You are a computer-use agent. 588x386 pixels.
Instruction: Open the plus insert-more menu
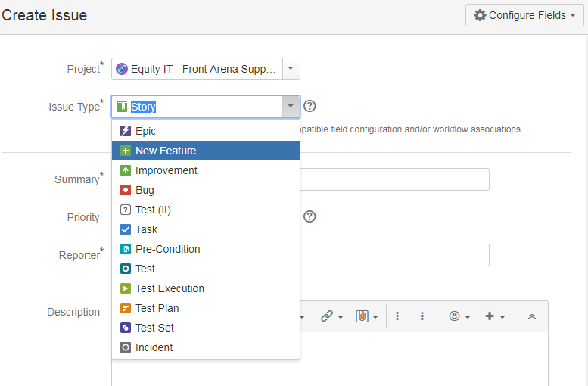(495, 316)
